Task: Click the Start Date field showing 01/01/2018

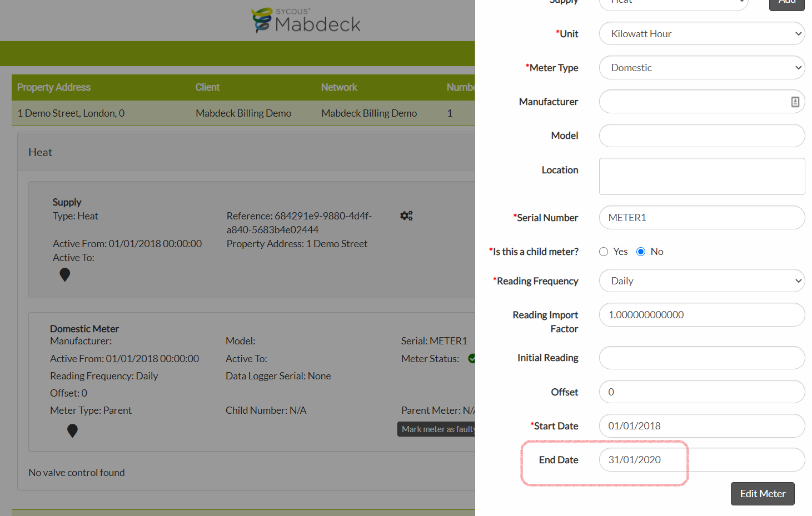Action: pos(701,425)
